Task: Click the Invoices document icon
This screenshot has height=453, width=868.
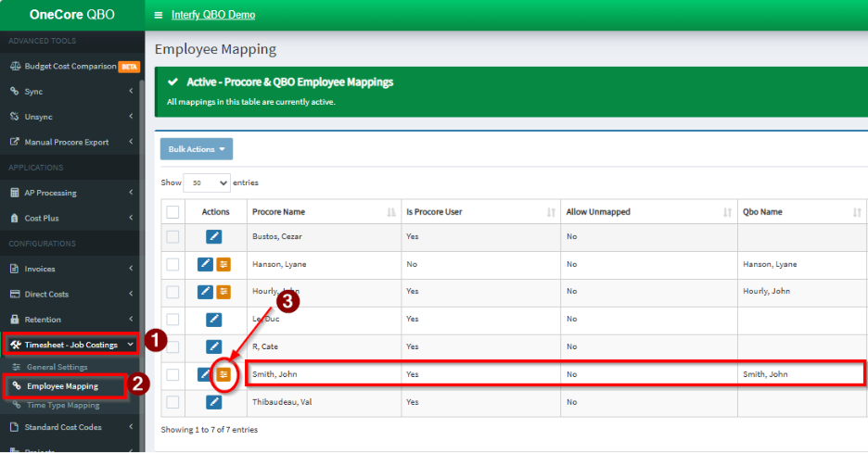Action: 15,269
